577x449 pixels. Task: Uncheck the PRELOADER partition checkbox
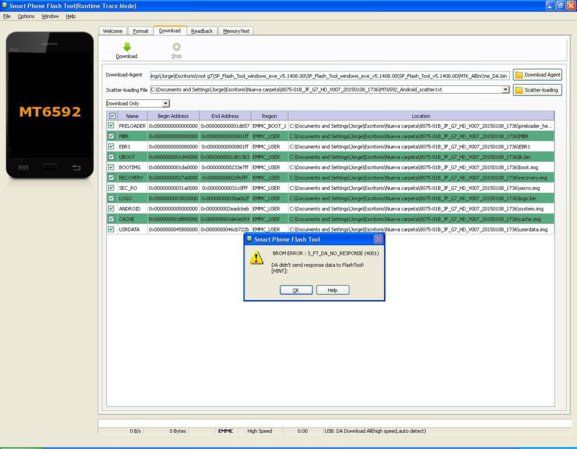point(111,125)
